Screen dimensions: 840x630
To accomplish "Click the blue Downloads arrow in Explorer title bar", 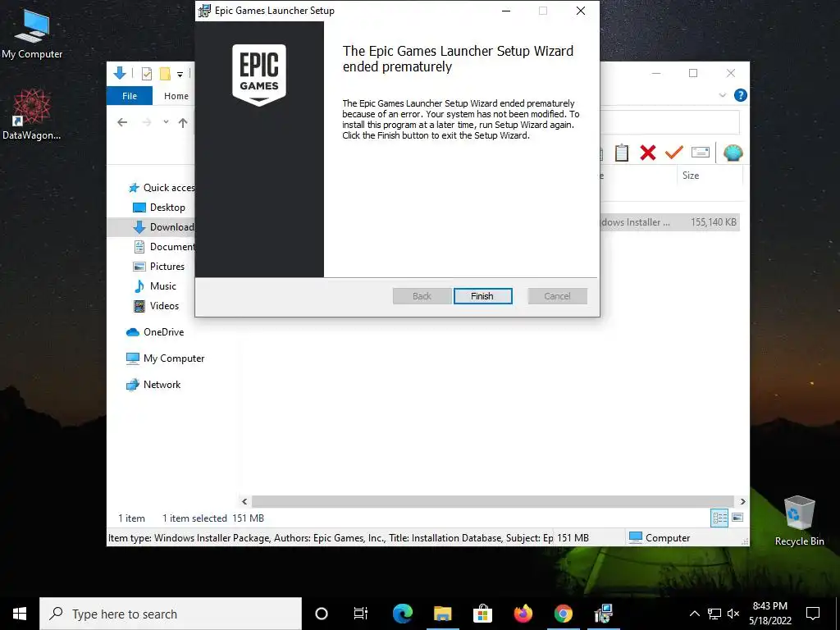I will [120, 73].
